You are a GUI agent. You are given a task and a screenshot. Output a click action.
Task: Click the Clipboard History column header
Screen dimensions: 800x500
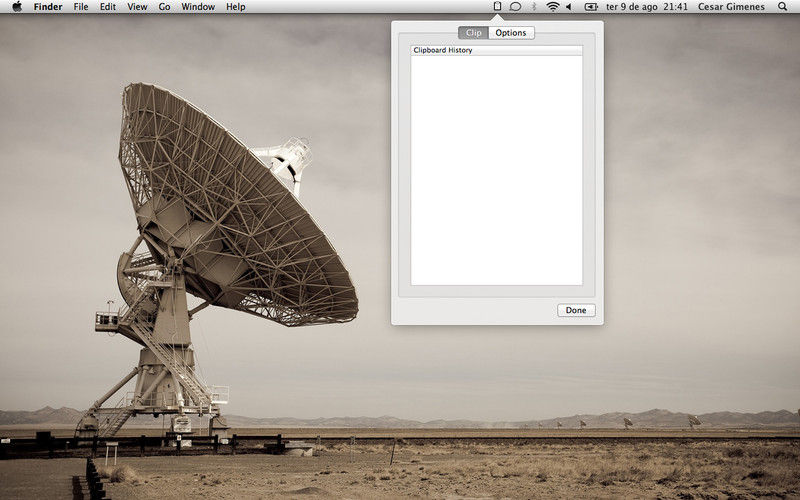point(496,50)
